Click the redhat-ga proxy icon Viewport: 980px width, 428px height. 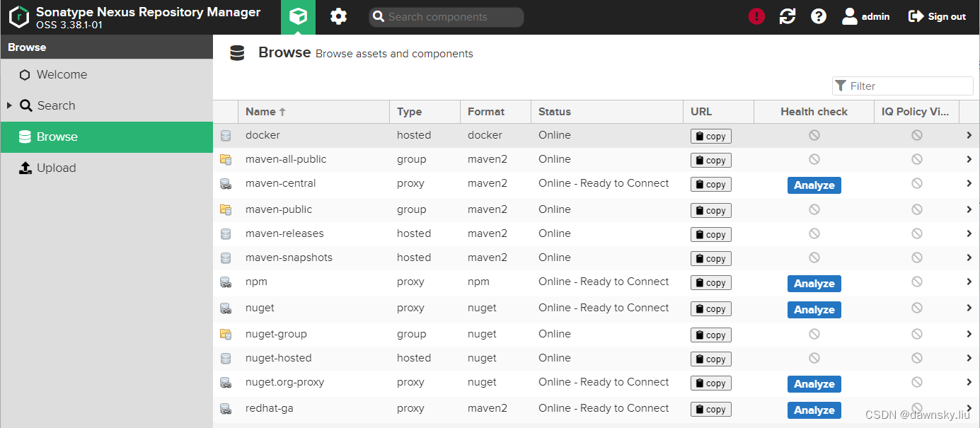tap(226, 409)
